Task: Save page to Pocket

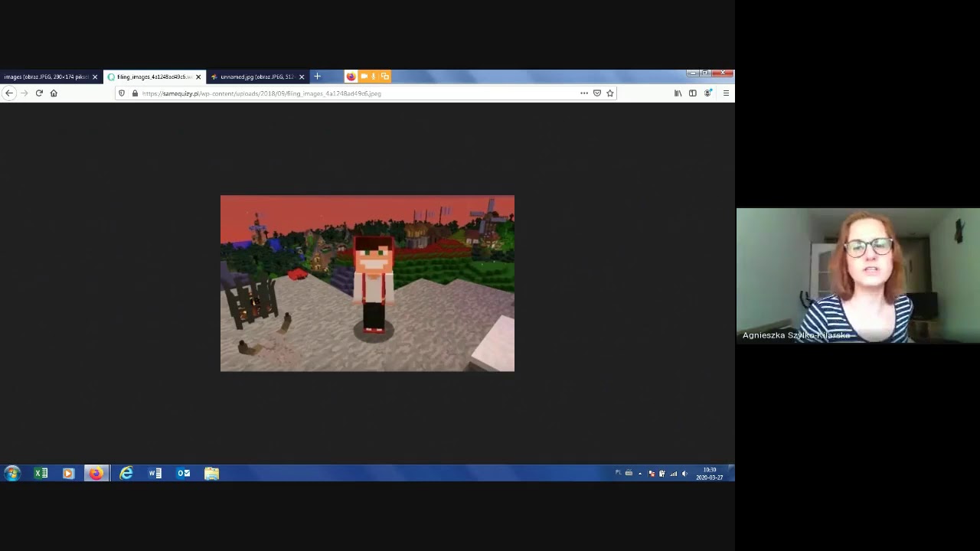Action: tap(597, 93)
